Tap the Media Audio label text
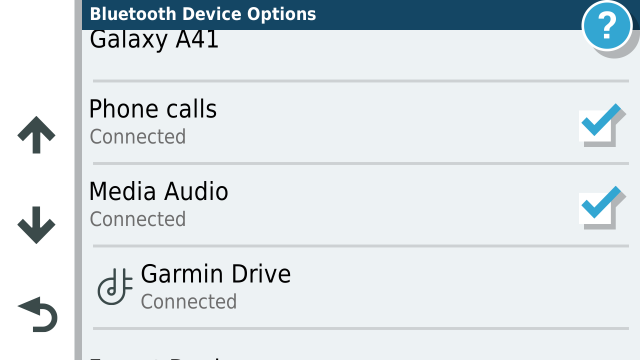The width and height of the screenshot is (640, 360). click(x=158, y=191)
